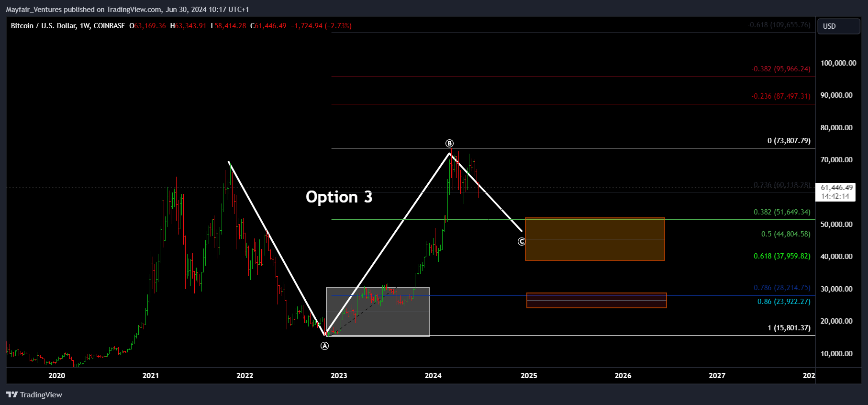The height and width of the screenshot is (405, 868).
Task: Click the 90,000.00 price axis label
Action: 836,95
